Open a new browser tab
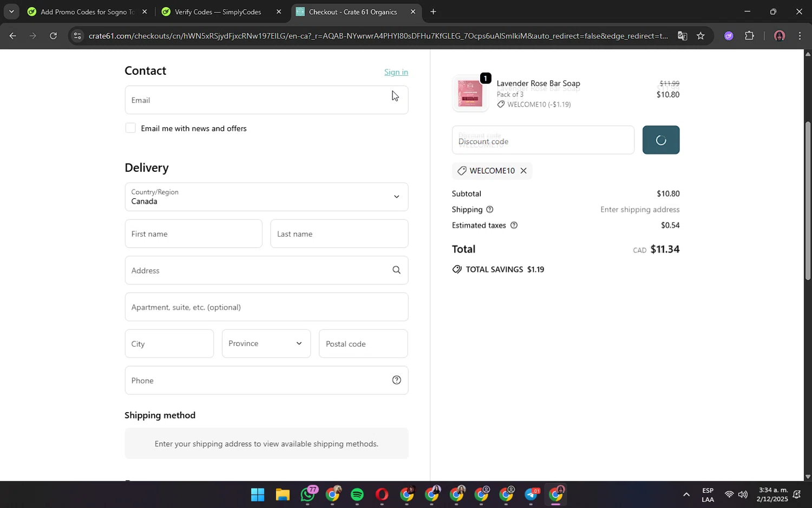This screenshot has width=812, height=508. point(433,11)
